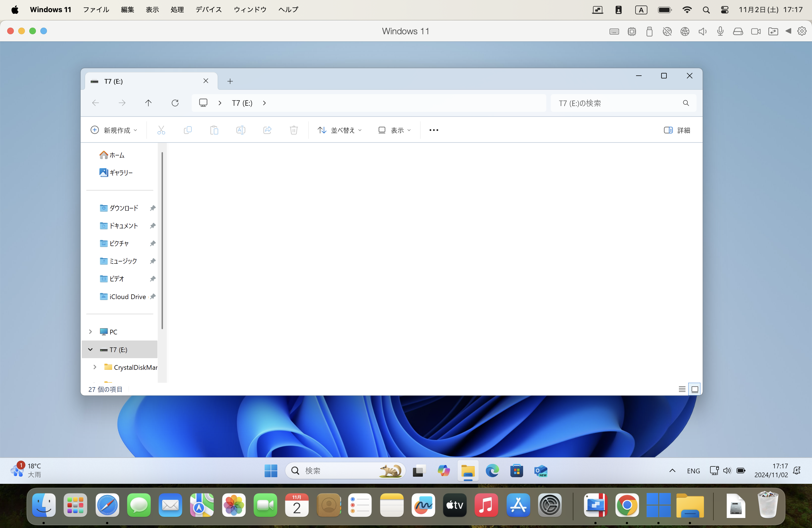The image size is (812, 528).
Task: Click the Refresh icon in Explorer navigation
Action: pos(175,103)
